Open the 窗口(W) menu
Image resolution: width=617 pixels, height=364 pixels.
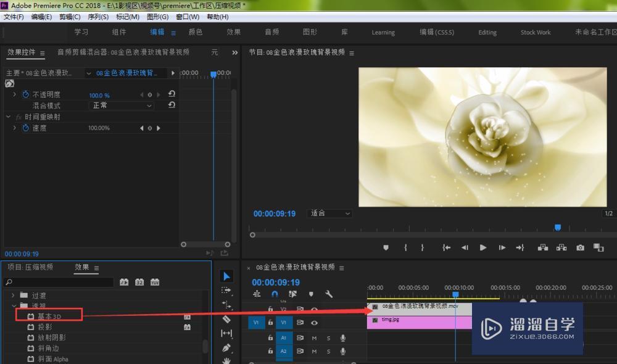pos(188,17)
